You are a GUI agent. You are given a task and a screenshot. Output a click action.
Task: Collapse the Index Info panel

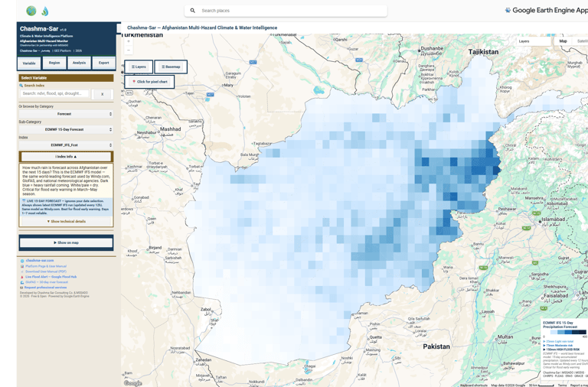click(x=66, y=157)
